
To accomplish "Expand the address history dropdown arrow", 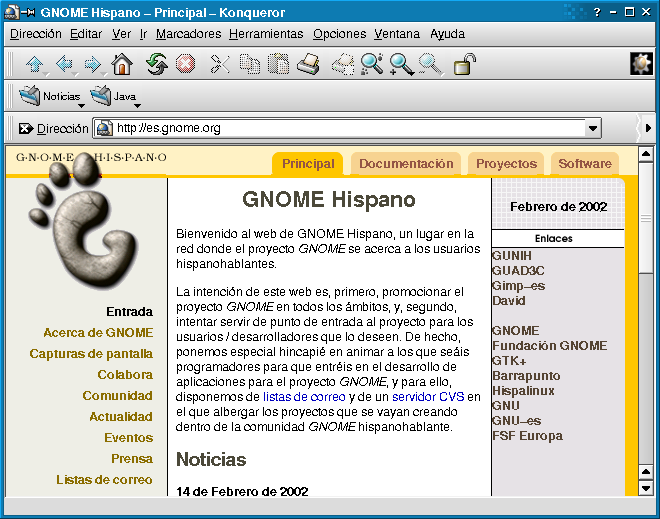I will pyautogui.click(x=593, y=128).
